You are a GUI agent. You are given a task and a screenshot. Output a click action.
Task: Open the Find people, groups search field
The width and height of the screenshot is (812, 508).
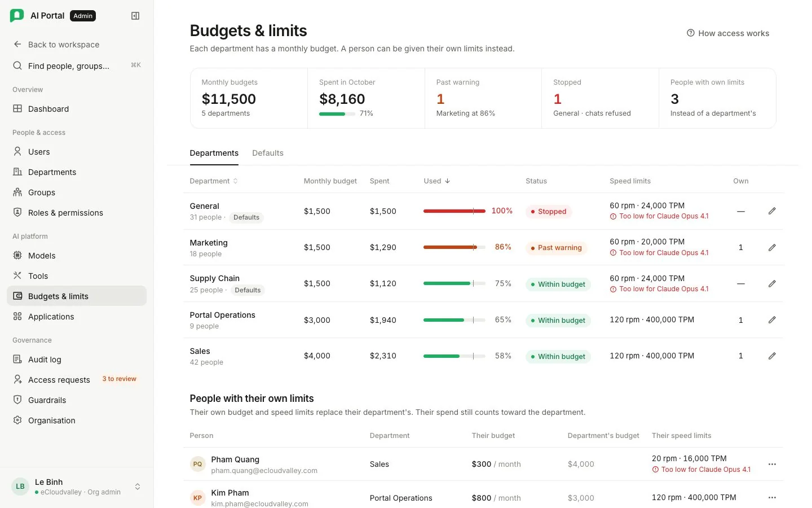coord(77,66)
